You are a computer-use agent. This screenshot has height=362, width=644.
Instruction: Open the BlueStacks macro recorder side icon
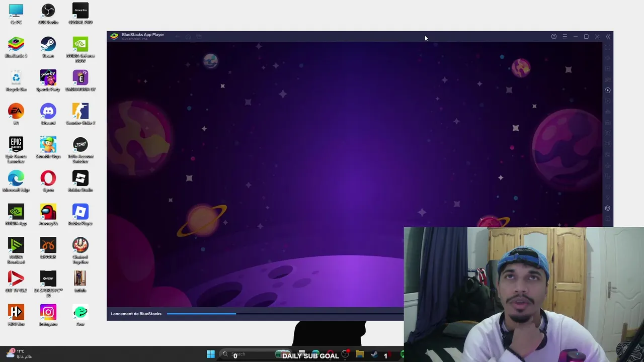click(608, 90)
